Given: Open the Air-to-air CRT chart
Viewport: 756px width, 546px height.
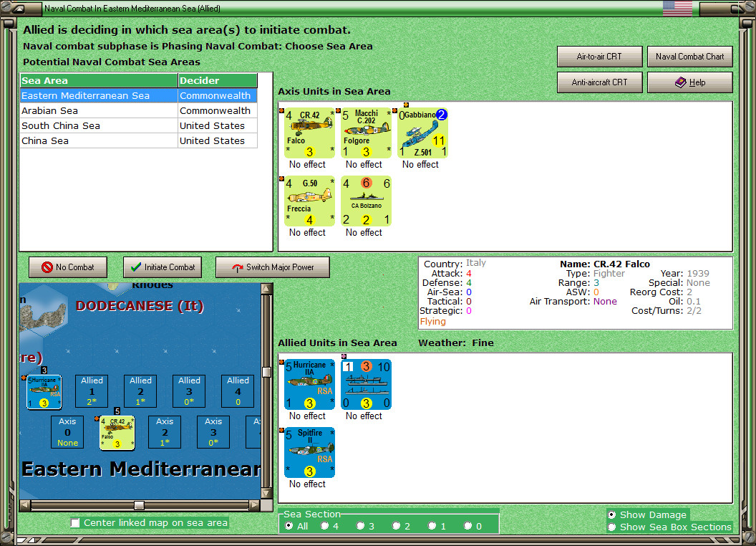Looking at the screenshot, I should point(600,57).
